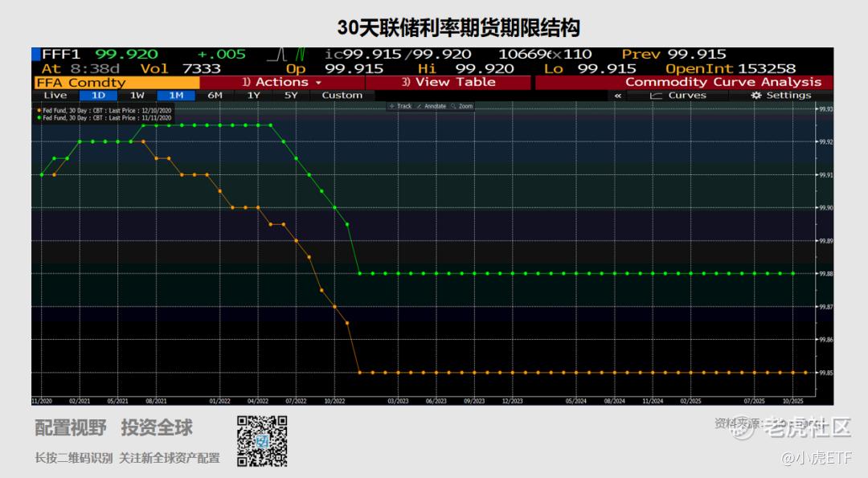The height and width of the screenshot is (478, 868).
Task: Activate the Annotate tool
Action: pos(432,106)
